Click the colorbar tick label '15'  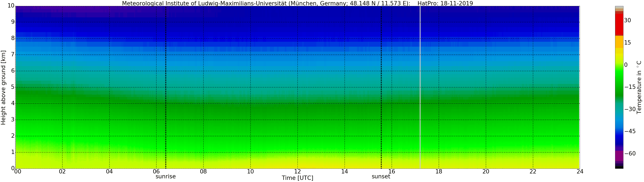[x=628, y=42]
